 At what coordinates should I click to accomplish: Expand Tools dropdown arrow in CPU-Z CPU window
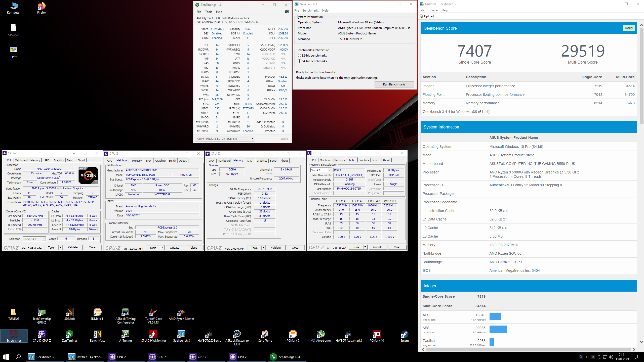coord(60,247)
